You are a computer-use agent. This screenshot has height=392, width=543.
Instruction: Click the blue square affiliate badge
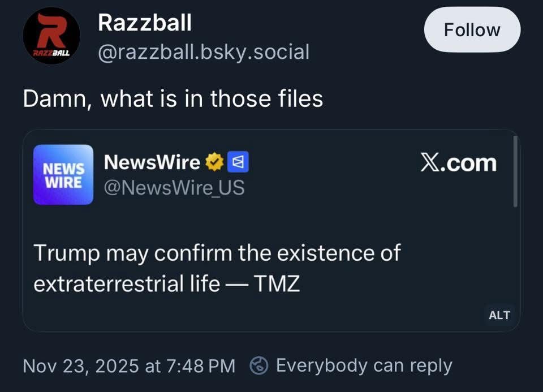[238, 163]
